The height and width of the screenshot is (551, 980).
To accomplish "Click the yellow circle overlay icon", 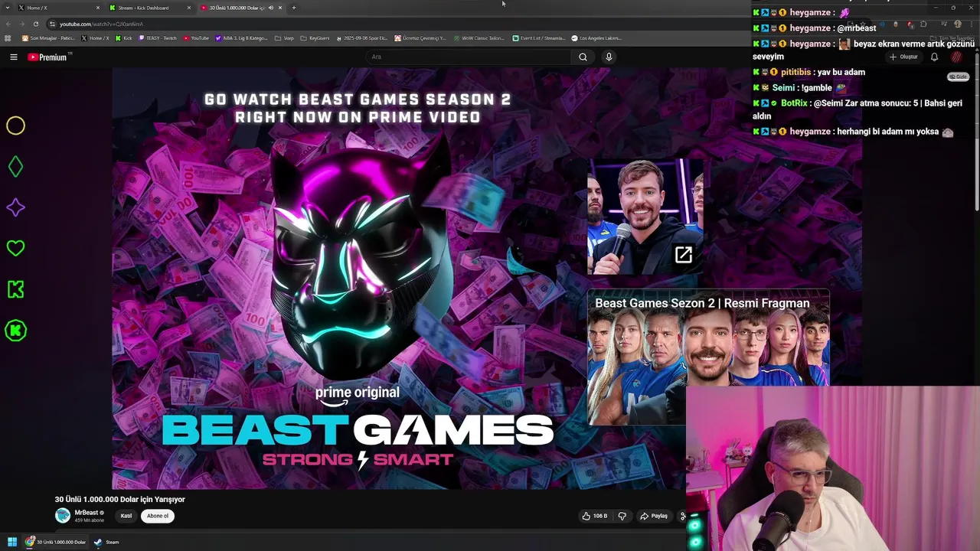I will click(15, 126).
